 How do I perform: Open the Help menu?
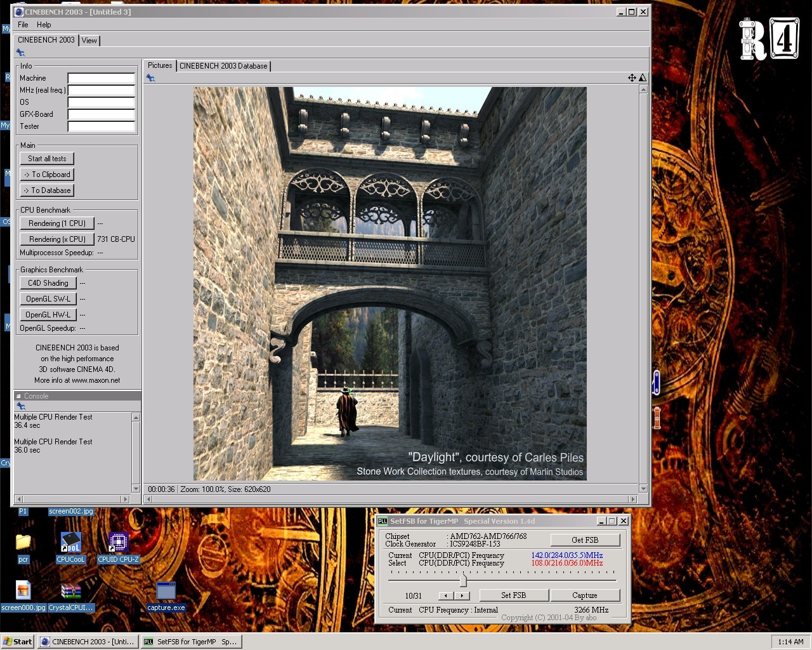tap(44, 25)
